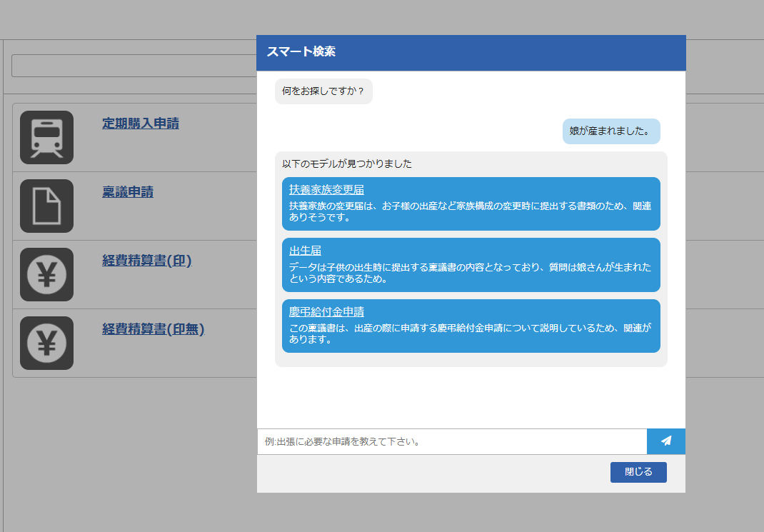
Task: Click the スマート検索 dialog header
Action: click(471, 52)
